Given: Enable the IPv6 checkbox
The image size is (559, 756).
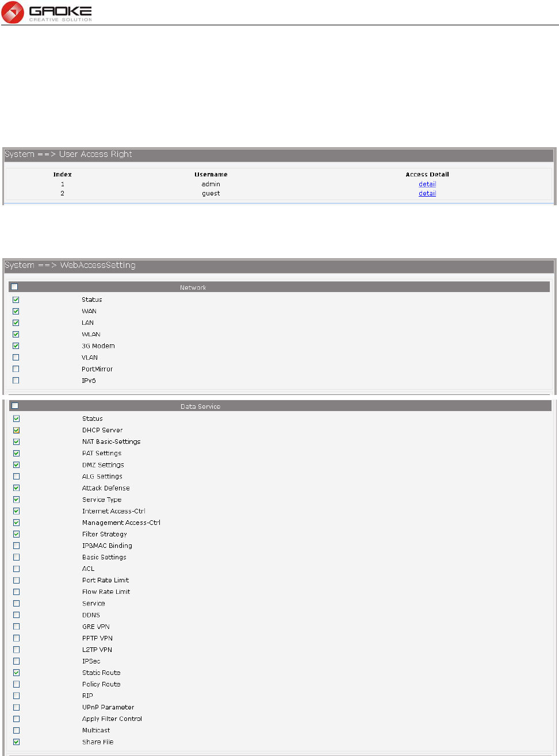Looking at the screenshot, I should coord(16,380).
